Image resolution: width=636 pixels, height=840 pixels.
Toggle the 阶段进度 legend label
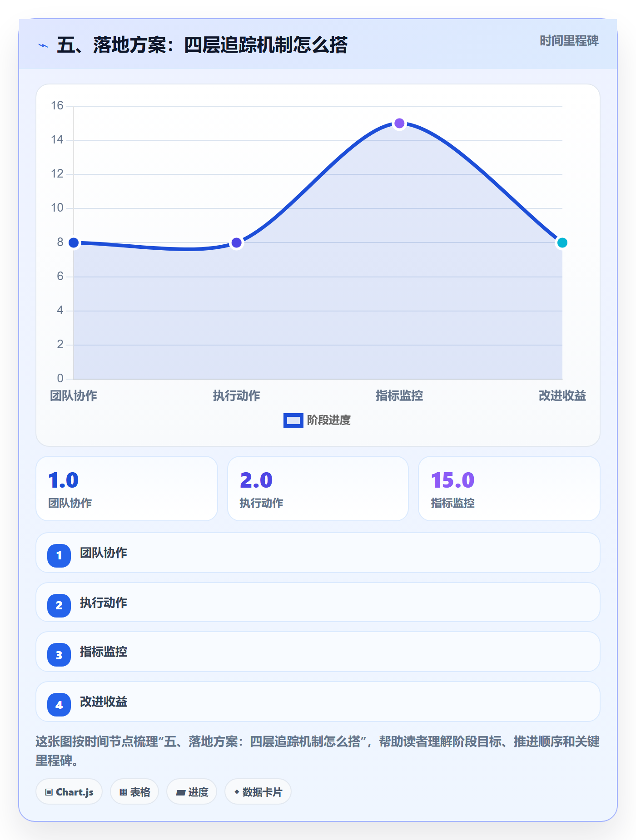click(x=329, y=420)
